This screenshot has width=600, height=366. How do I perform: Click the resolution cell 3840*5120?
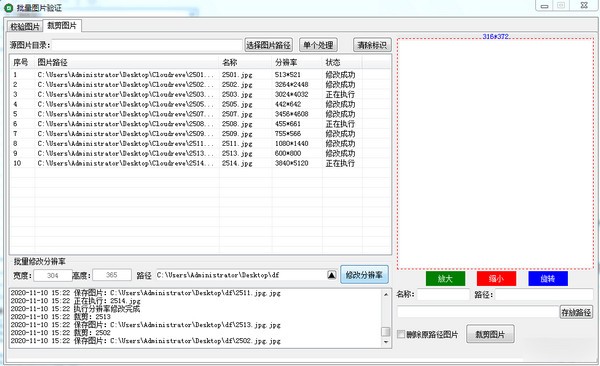click(x=292, y=163)
